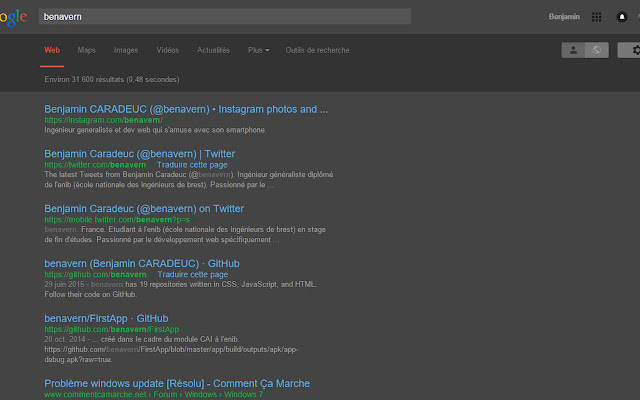The width and height of the screenshot is (640, 400).
Task: Expand arrow beside mobile.twitter.com URL
Action: [x=195, y=220]
